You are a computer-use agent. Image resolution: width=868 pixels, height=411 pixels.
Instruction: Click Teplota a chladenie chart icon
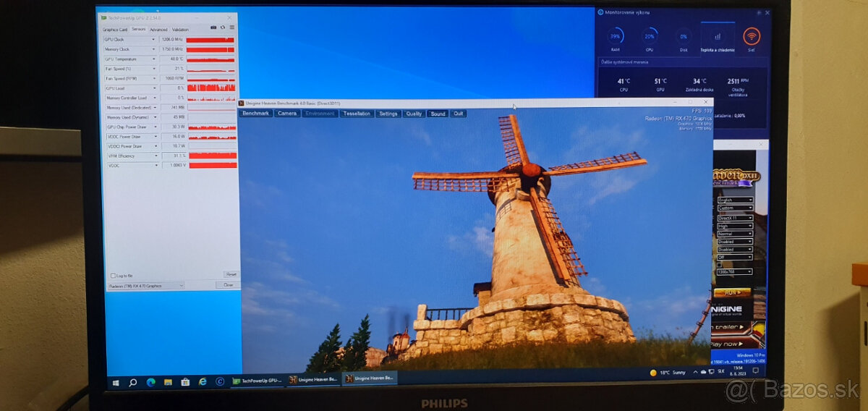(x=717, y=36)
